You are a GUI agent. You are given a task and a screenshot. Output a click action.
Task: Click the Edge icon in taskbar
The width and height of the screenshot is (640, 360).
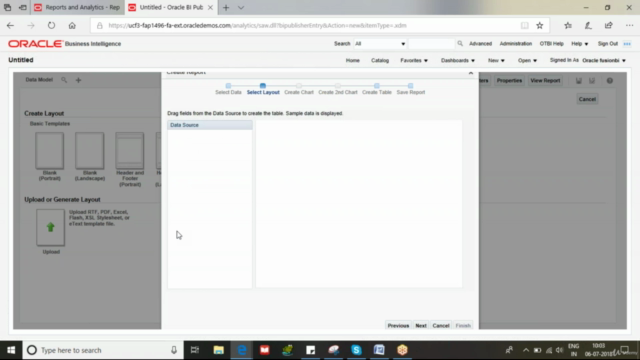pos(242,350)
